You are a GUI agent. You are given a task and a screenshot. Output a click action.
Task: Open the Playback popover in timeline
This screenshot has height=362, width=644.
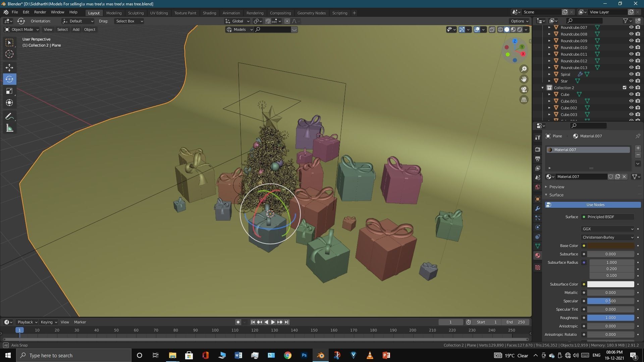[27, 322]
